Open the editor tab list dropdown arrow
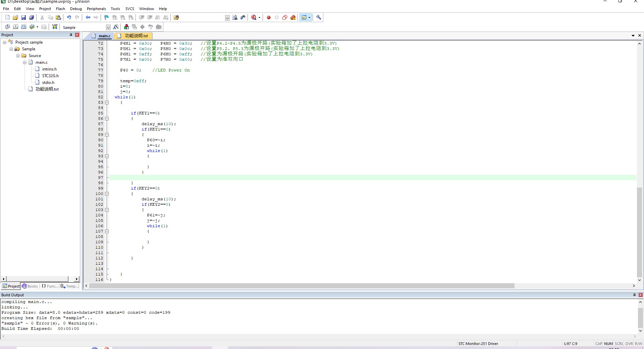 click(x=633, y=36)
